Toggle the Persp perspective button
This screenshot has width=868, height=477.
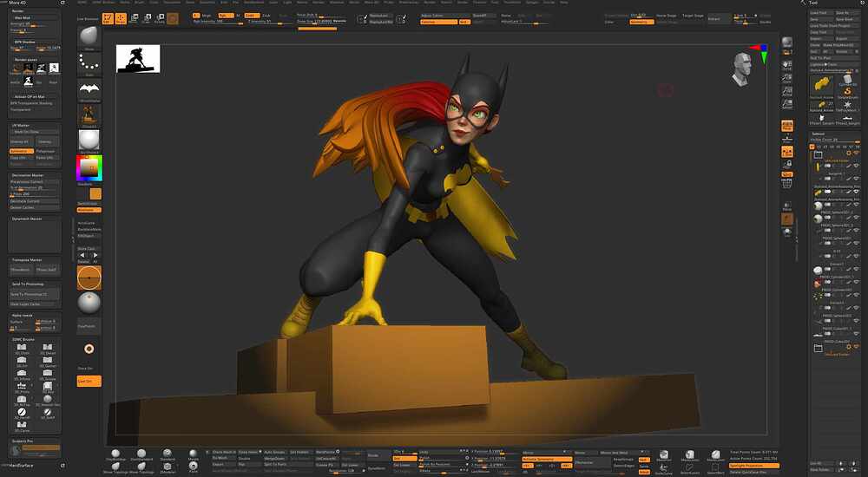pos(786,127)
